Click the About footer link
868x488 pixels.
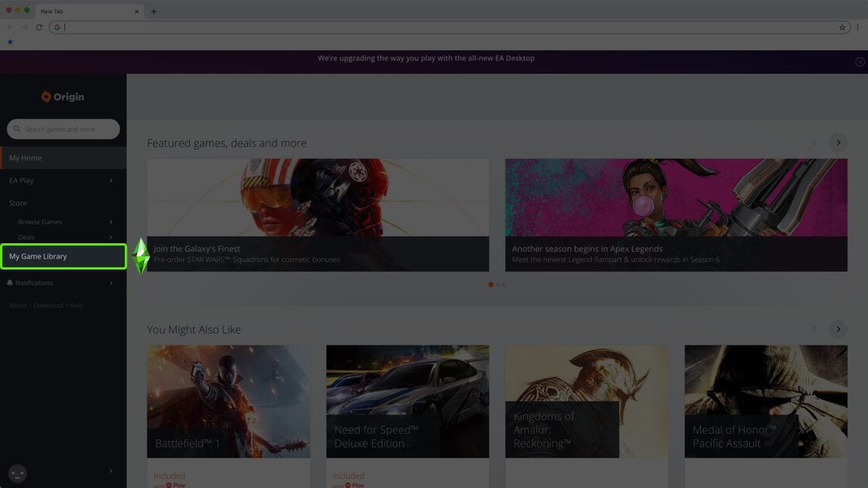coord(18,305)
